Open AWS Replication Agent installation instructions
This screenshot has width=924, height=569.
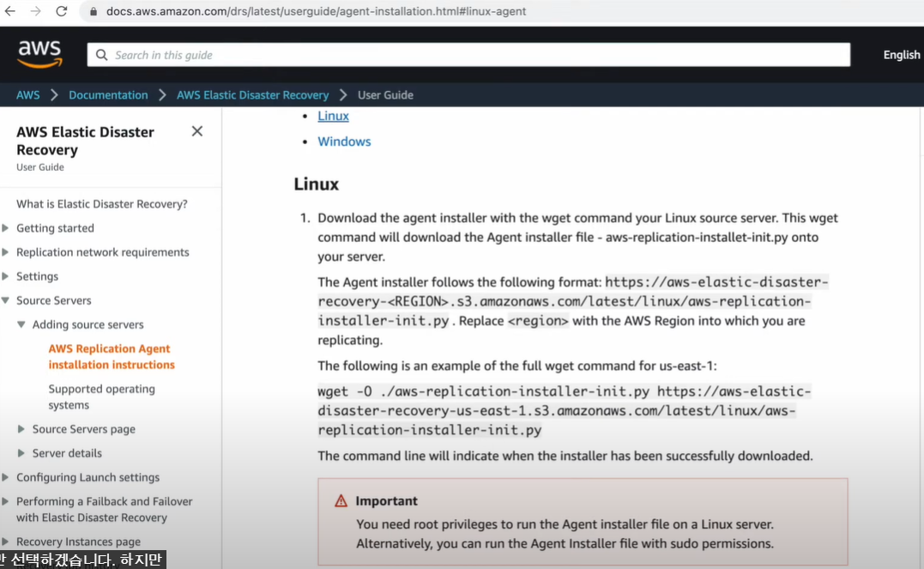pos(112,357)
